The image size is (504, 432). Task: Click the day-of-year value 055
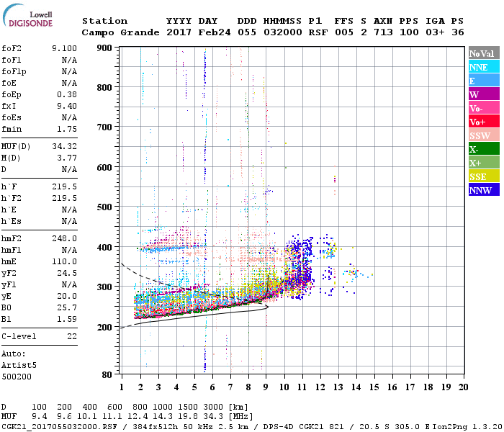247,32
